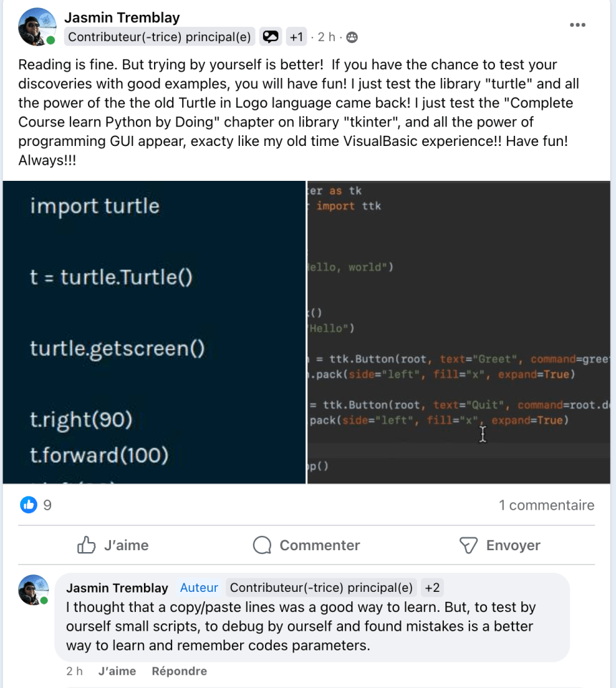Open the turtle code image
Viewport: 616px width, 688px height.
[x=154, y=332]
